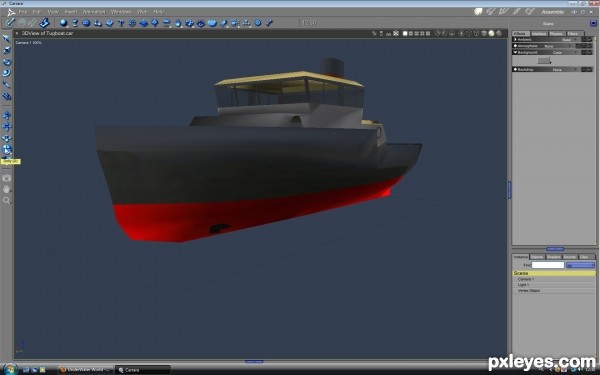Insert a Sphere primitive from top toolbar
Viewport: 600px width, 375px height.
pyautogui.click(x=64, y=23)
